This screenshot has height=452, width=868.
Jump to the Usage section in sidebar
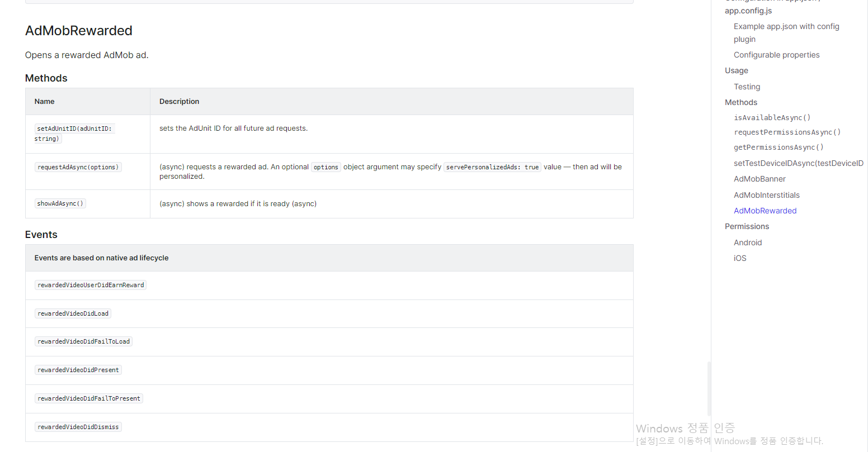coord(736,70)
